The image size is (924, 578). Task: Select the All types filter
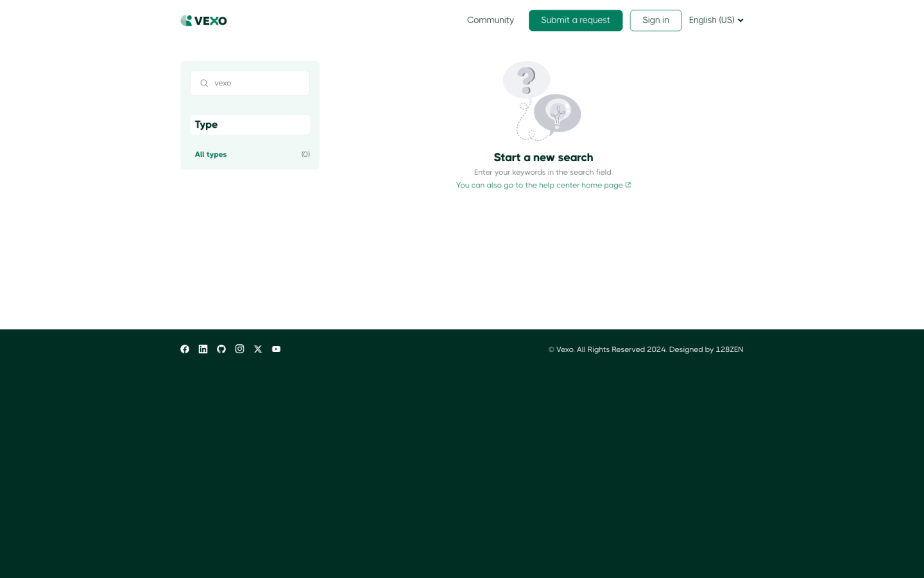tap(210, 155)
